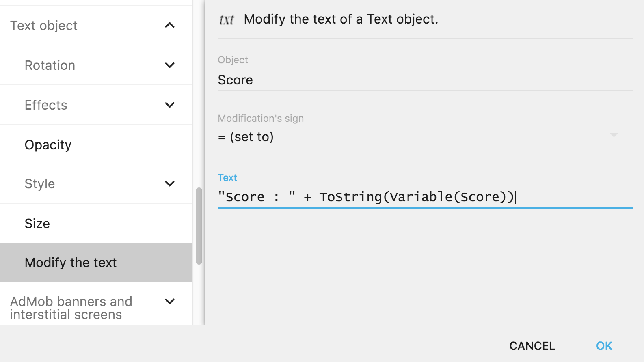Image resolution: width=644 pixels, height=362 pixels.
Task: Expand the AdMob banners chevron arrow
Action: 170,301
